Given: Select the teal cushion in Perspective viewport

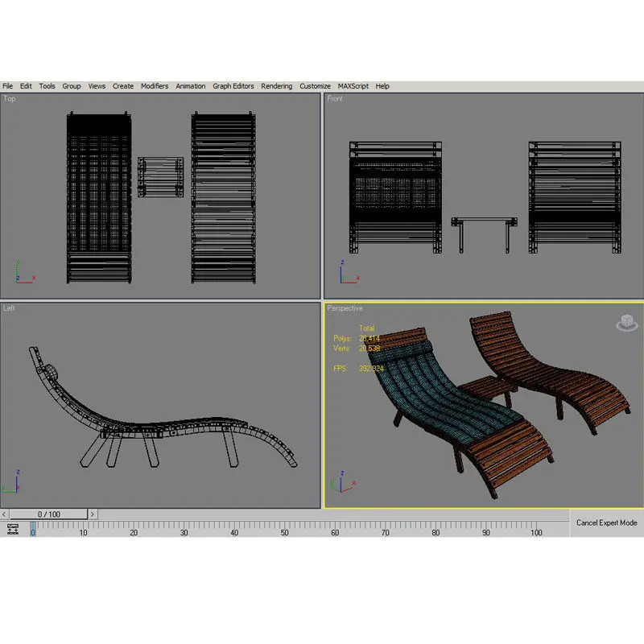Looking at the screenshot, I should click(441, 392).
